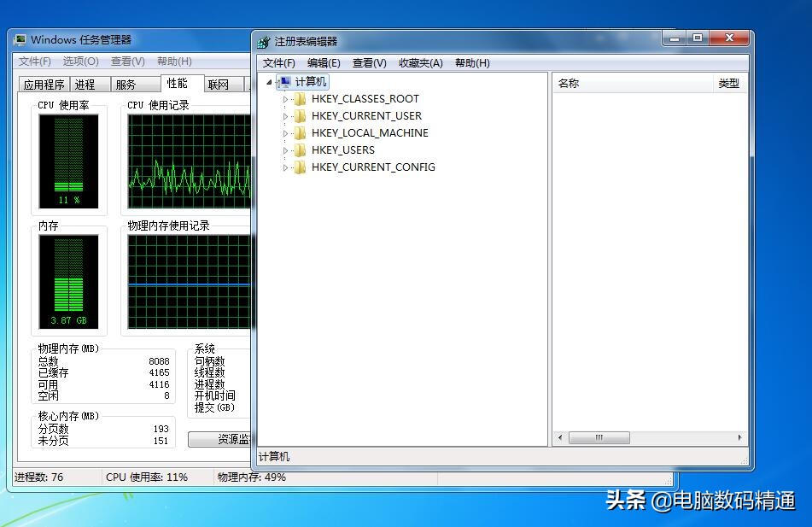Click the 未分页 value 151
Viewport: 812px width, 527px height.
click(161, 441)
